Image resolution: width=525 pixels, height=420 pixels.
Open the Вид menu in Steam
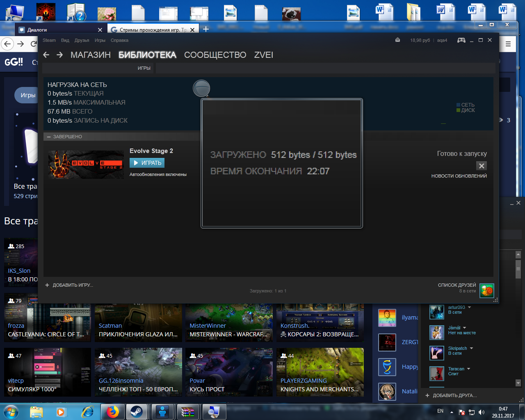[x=65, y=40]
